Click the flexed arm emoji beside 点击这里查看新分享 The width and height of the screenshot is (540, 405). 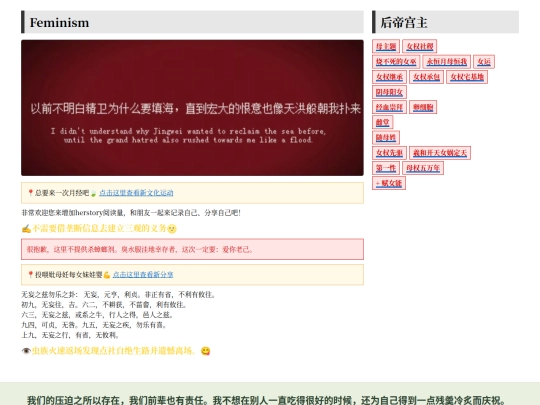pyautogui.click(x=107, y=275)
